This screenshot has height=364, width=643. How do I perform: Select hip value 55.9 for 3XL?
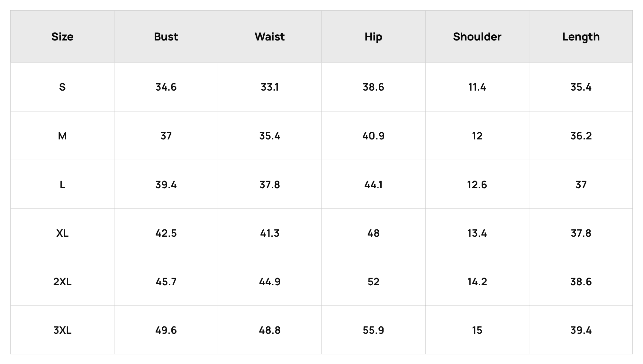point(373,330)
